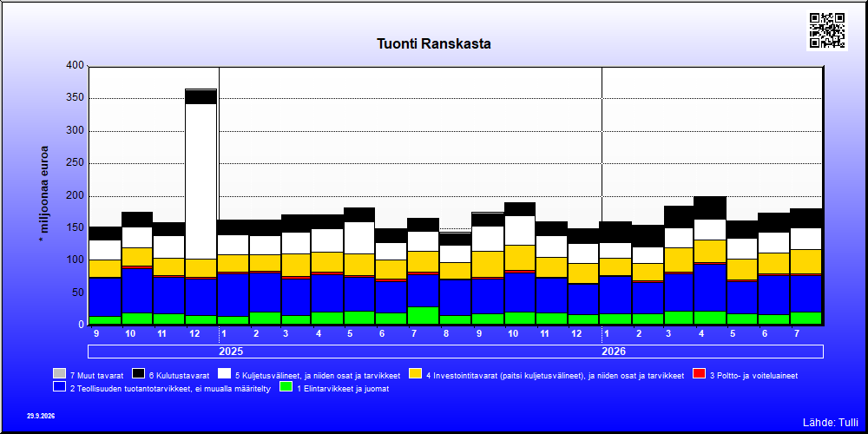This screenshot has width=868, height=434.
Task: Click the black '6 Kulutustavarat' legend swatch
Action: point(138,373)
